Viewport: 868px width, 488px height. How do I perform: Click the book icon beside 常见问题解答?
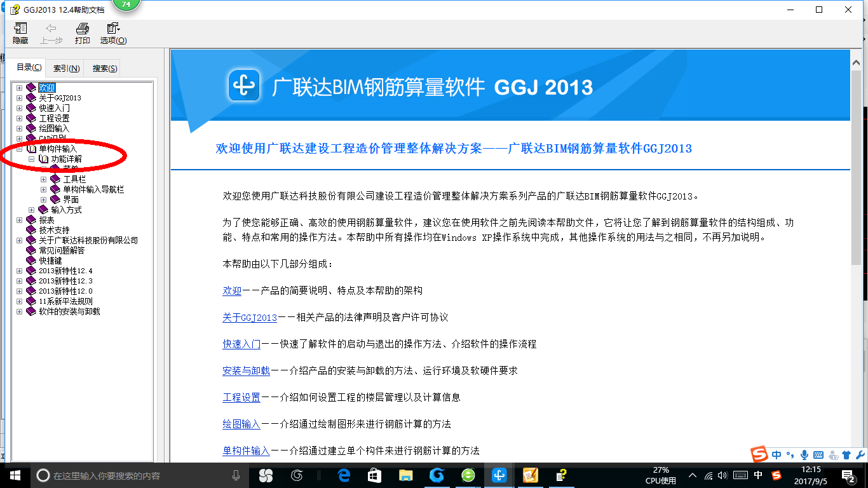pos(31,250)
